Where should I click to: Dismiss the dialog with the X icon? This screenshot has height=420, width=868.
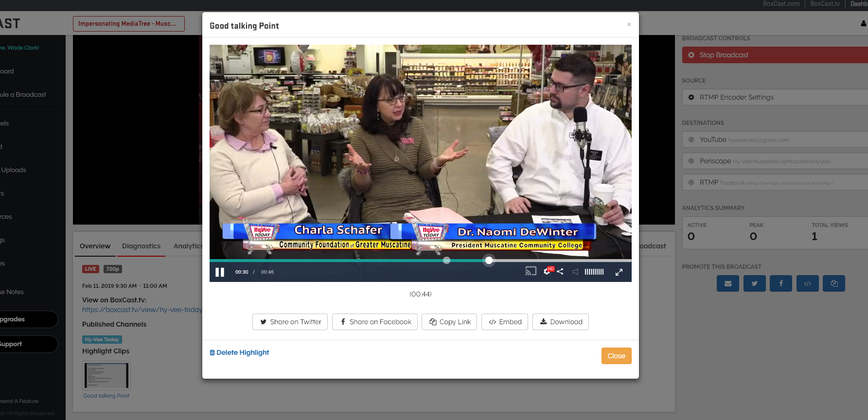[629, 24]
